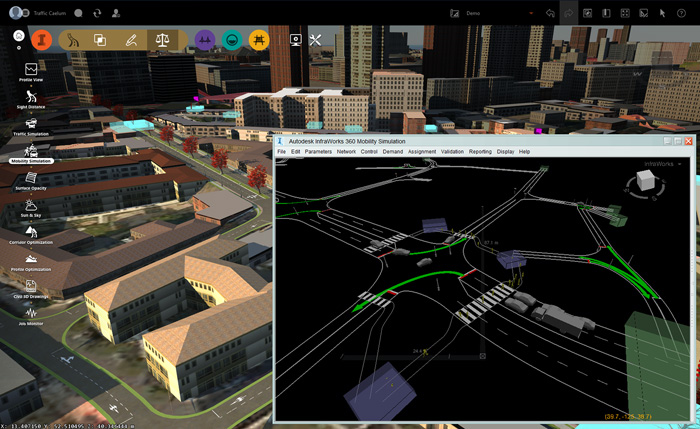700x429 pixels.
Task: Click the help question mark button
Action: 683,12
